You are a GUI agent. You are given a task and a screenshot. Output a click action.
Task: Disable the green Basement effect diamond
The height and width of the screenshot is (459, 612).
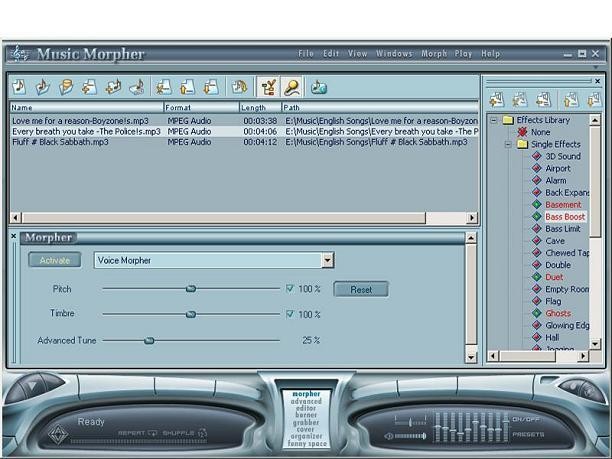point(537,205)
